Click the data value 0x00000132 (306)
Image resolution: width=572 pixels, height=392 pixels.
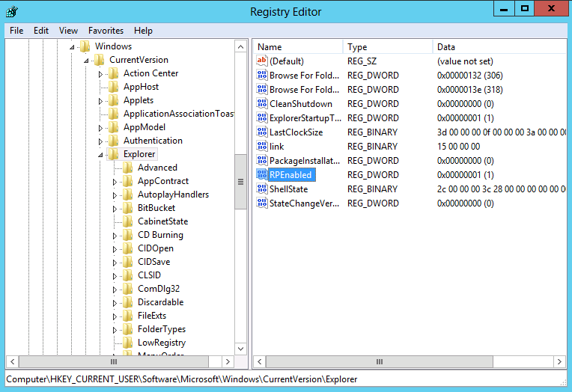470,76
